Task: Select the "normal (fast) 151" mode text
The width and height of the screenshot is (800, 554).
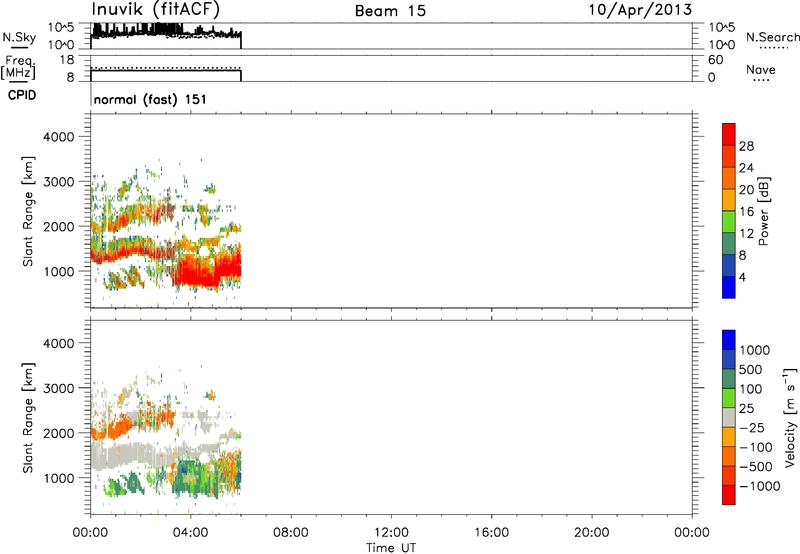Action: click(x=151, y=99)
